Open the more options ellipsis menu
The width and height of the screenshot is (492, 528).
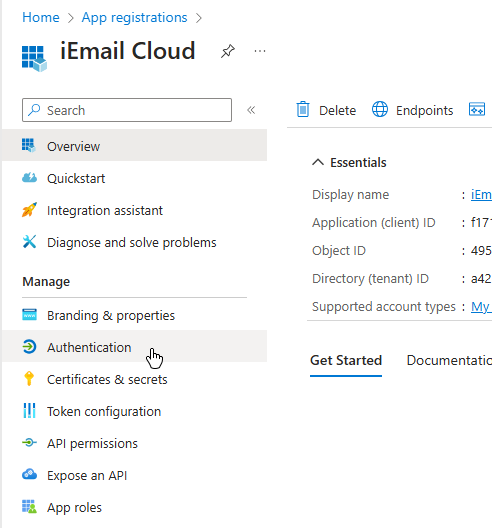coord(260,51)
